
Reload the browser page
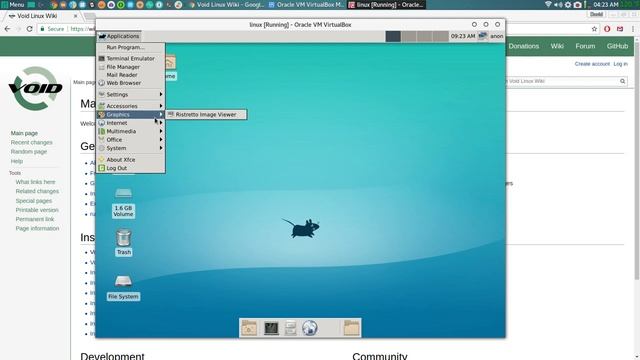29,29
